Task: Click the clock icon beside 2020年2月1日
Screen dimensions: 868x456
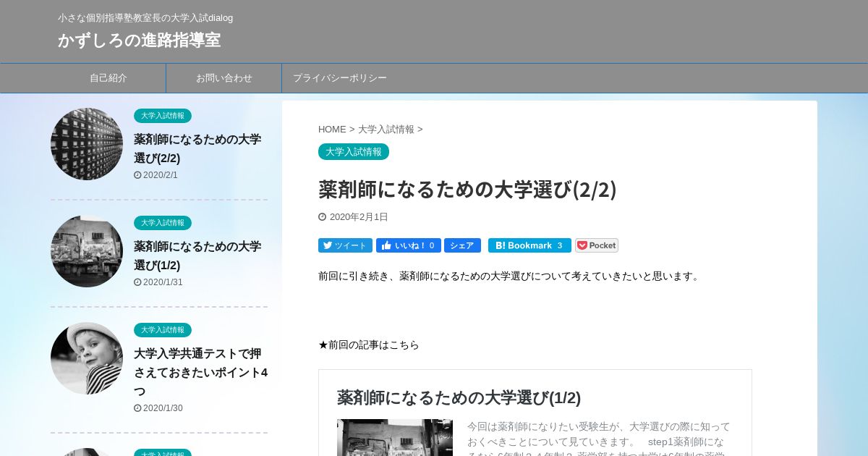Action: (x=322, y=217)
